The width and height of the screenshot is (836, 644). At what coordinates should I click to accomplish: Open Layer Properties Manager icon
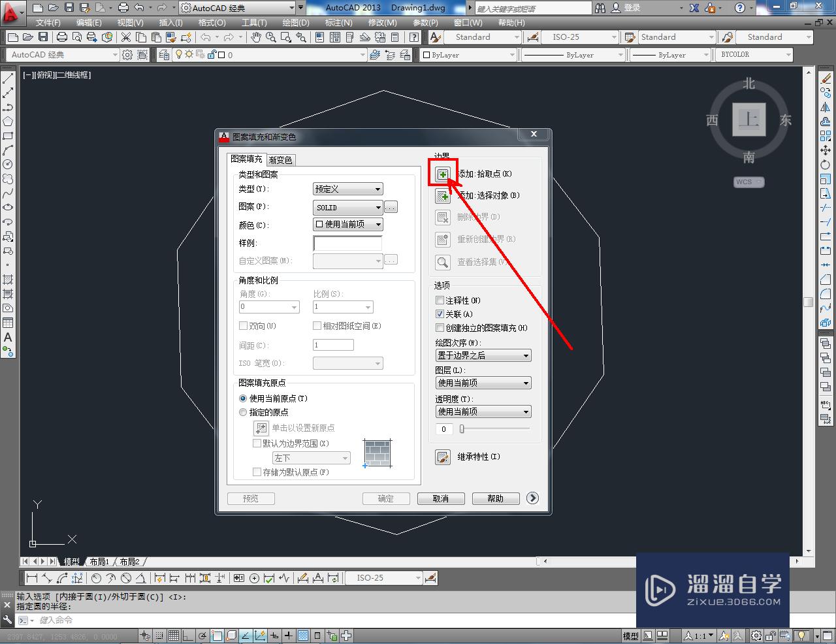click(x=163, y=55)
